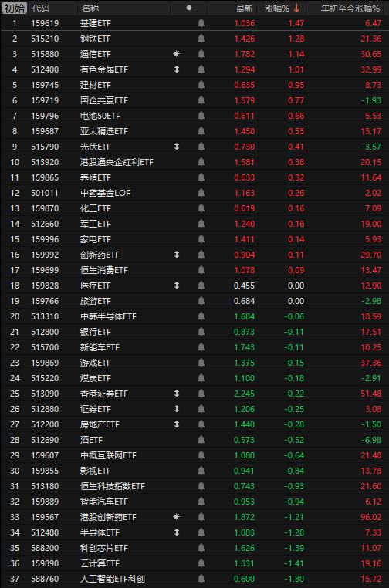
Task: Select row 29 中概互联网ETF
Action: click(x=194, y=455)
